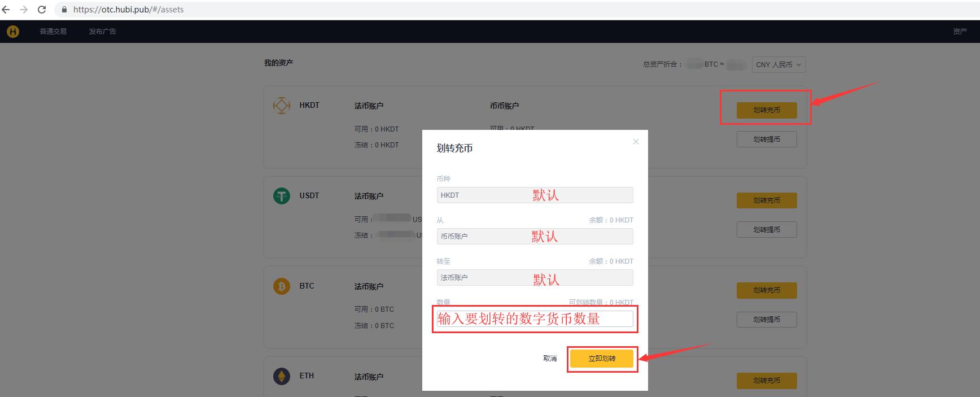Click 可用：0 BTC text
Image resolution: width=980 pixels, height=397 pixels.
[374, 309]
